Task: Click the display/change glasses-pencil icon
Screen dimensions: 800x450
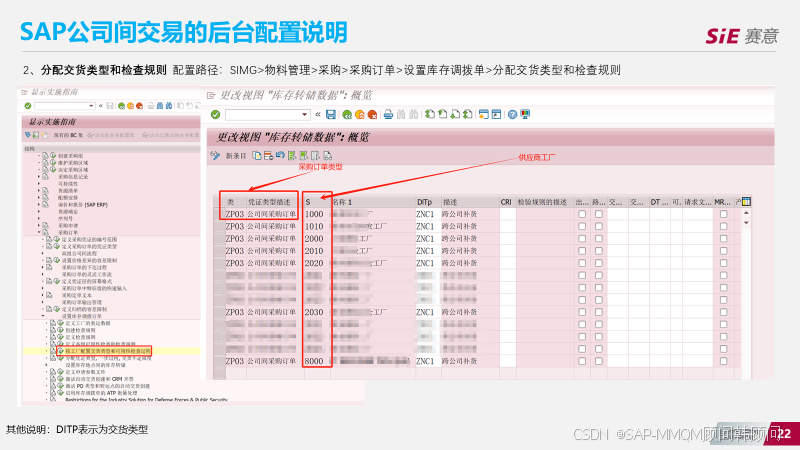Action: point(215,156)
